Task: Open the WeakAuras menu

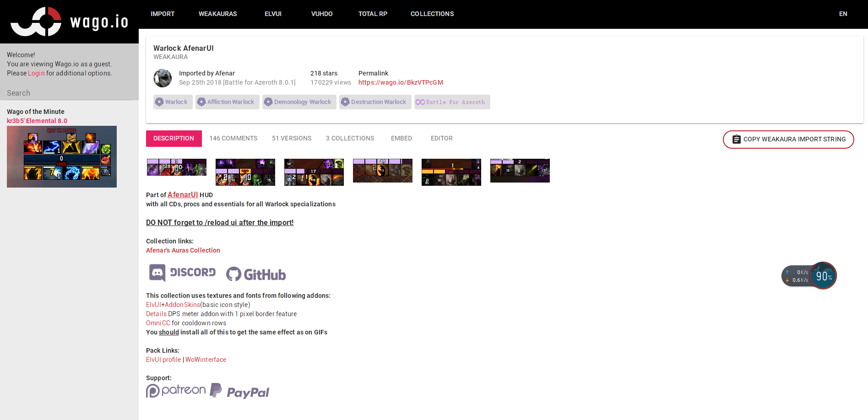Action: click(x=217, y=14)
